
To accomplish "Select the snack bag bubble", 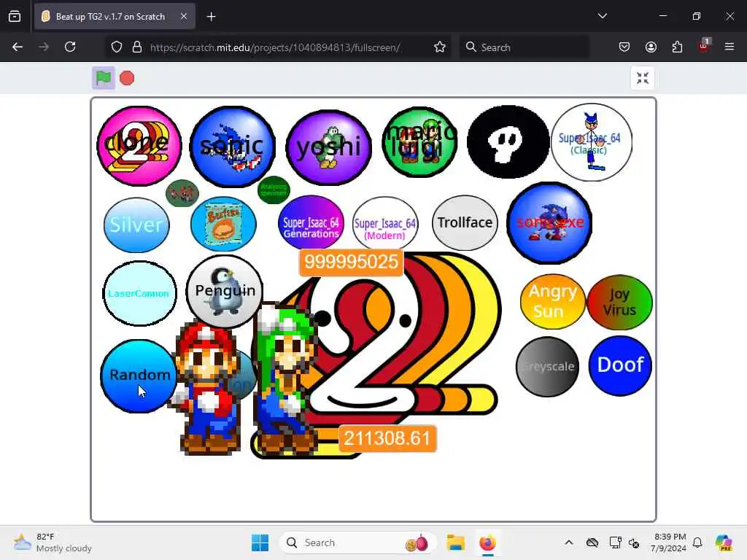I will coord(223,224).
